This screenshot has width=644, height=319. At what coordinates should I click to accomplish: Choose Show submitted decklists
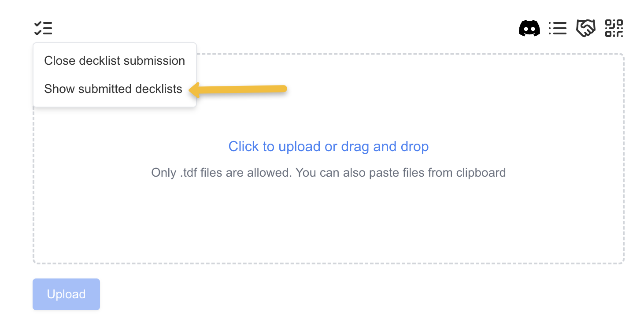click(x=113, y=89)
